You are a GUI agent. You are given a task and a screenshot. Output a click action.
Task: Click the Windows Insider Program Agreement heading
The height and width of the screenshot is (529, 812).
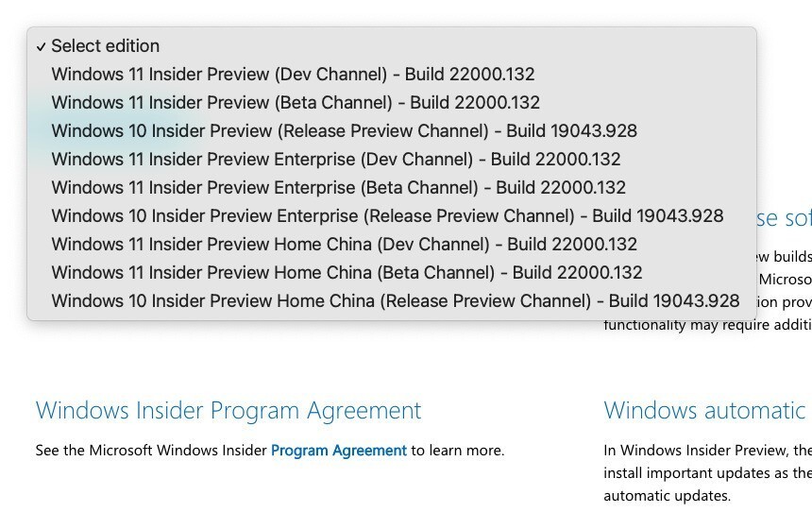[228, 411]
